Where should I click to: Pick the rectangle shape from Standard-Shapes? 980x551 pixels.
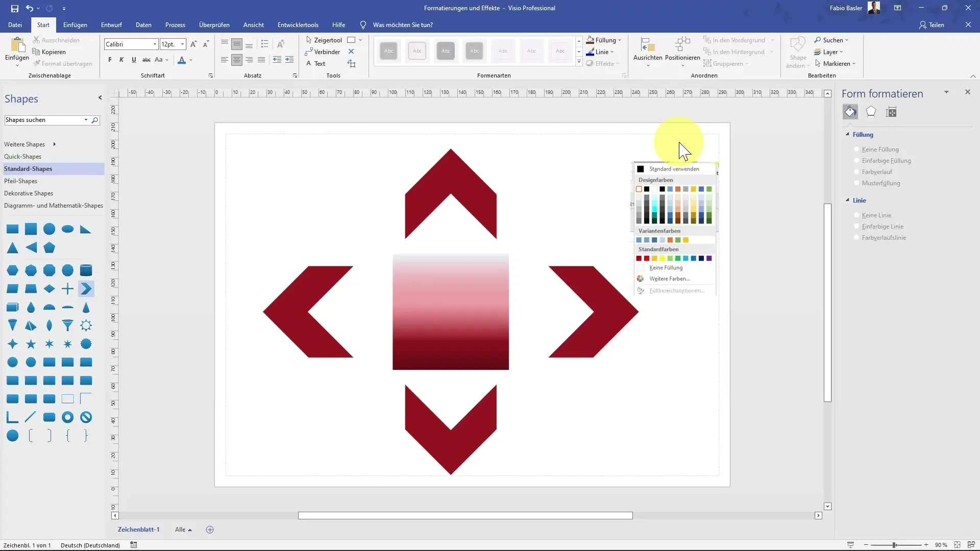click(x=13, y=229)
